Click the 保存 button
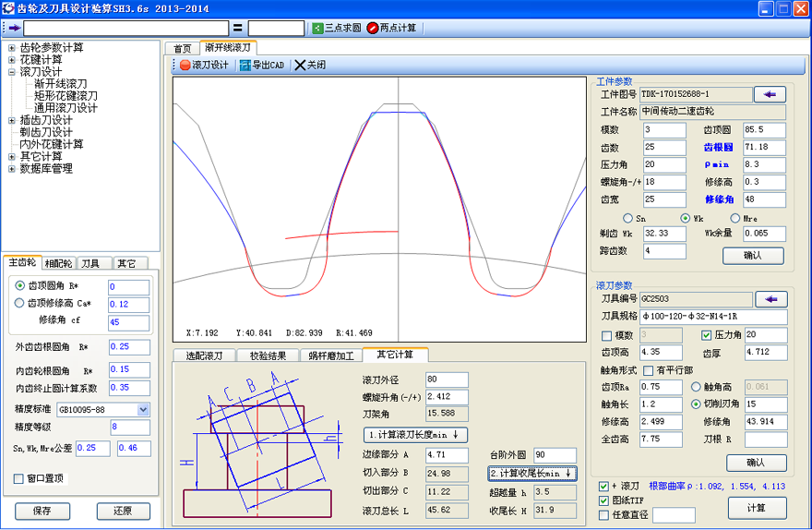The image size is (812, 530). (42, 511)
